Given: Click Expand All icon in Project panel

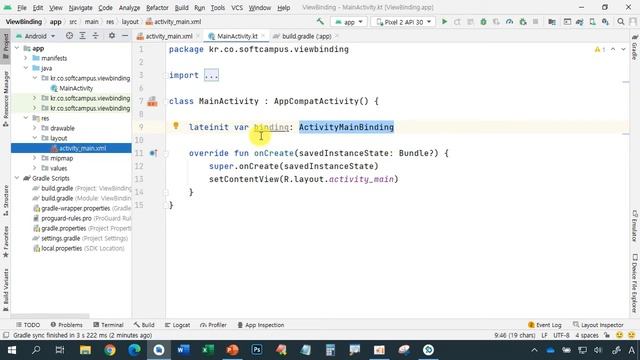Looking at the screenshot, I should (x=82, y=36).
